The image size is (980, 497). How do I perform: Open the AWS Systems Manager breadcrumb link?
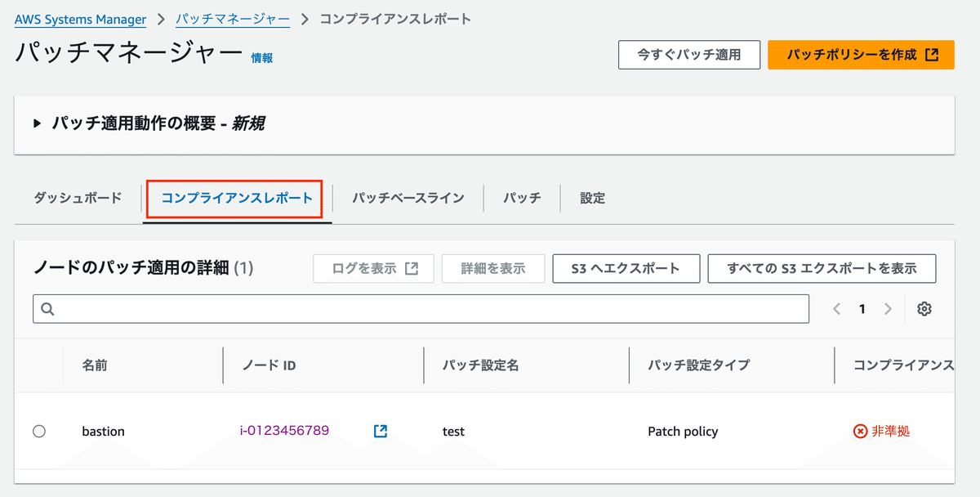click(80, 18)
